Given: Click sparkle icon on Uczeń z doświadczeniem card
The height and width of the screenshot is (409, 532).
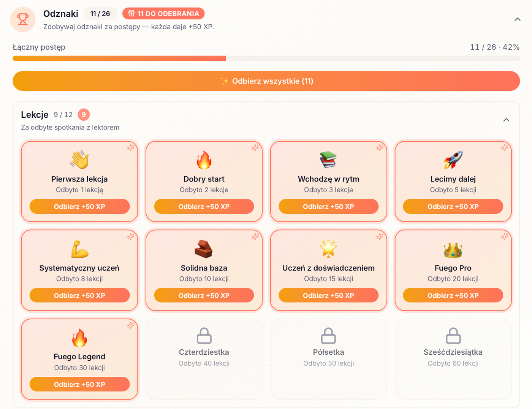Looking at the screenshot, I should [380, 237].
